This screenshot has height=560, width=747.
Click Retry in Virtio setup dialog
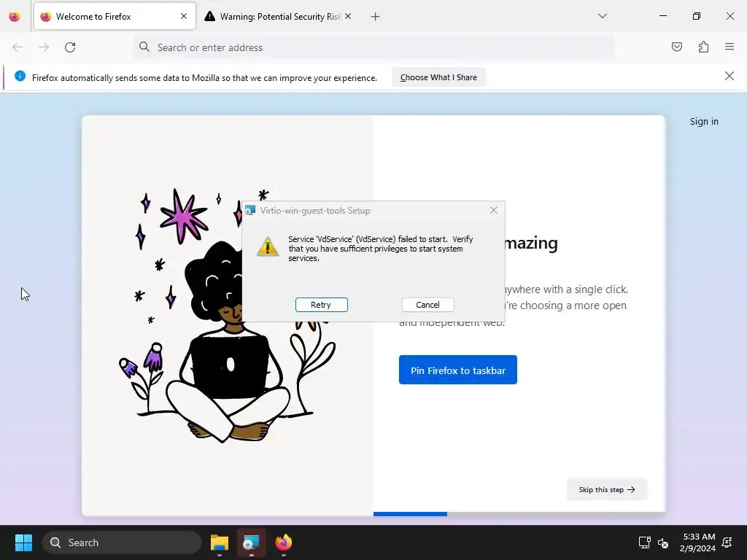[x=322, y=305]
